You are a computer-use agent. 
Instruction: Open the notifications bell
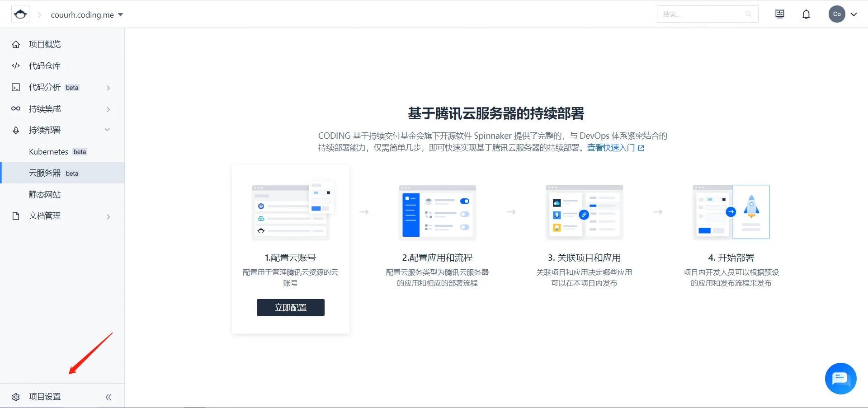pos(806,14)
